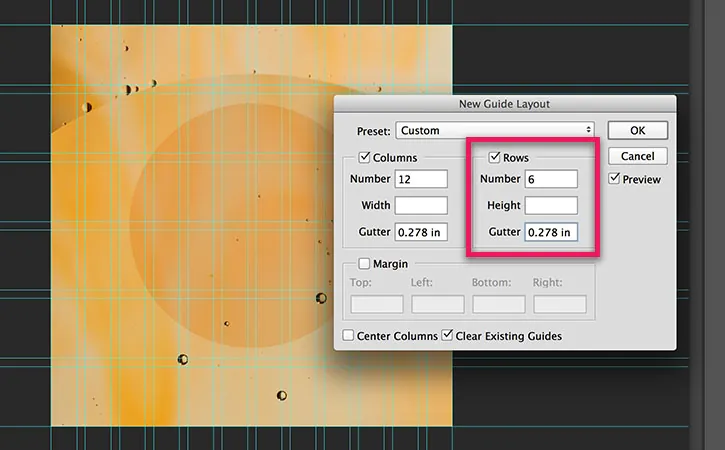Select the Margin Left field
Viewport: 725px width, 450px height.
pyautogui.click(x=438, y=304)
